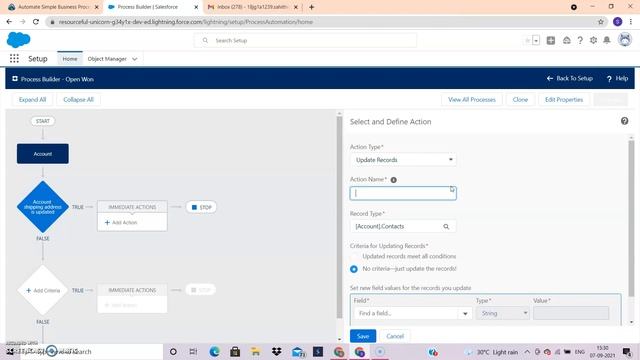Switch to the Gmail Inbox browser tab
Screen dimensions: 640x360
[x=252, y=7]
